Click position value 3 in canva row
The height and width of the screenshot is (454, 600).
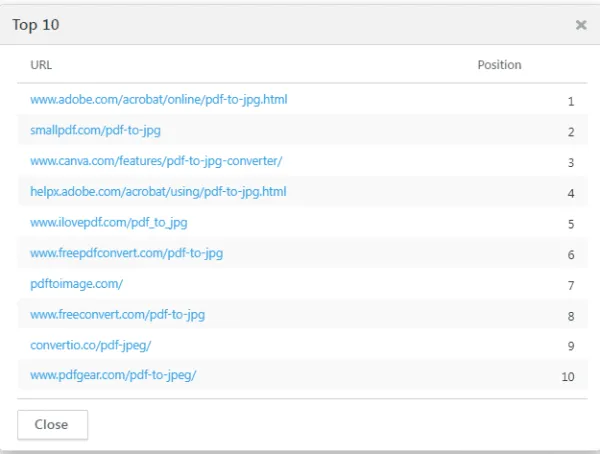571,163
